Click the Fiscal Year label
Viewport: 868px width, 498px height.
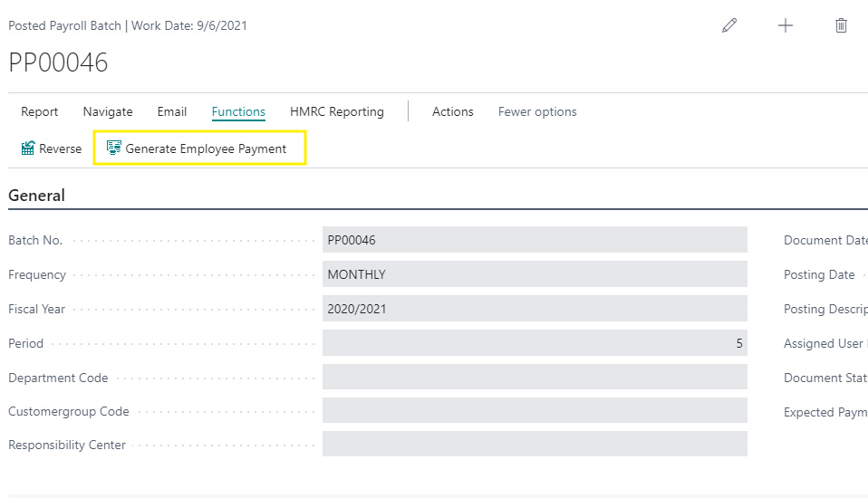36,310
